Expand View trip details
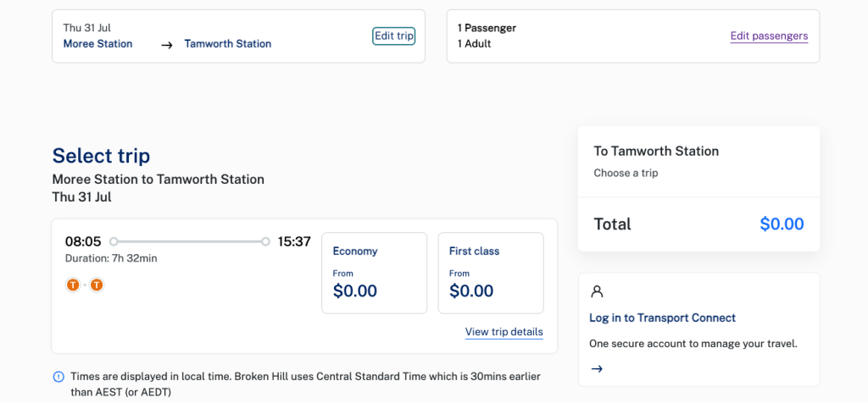Screen dimensions: 868x403 point(504,332)
